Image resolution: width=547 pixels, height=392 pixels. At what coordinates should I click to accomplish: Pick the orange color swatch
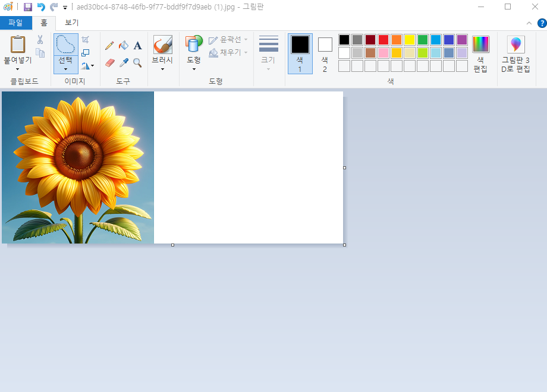coord(397,40)
